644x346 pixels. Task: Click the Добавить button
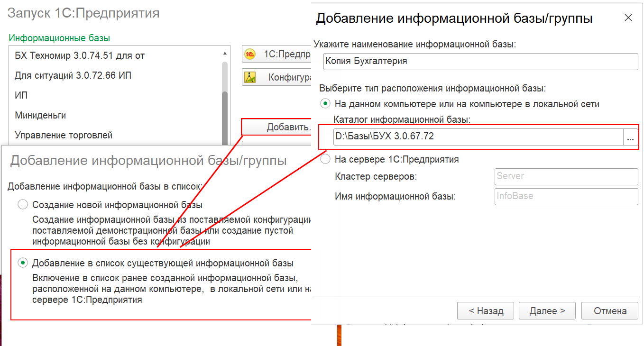276,127
